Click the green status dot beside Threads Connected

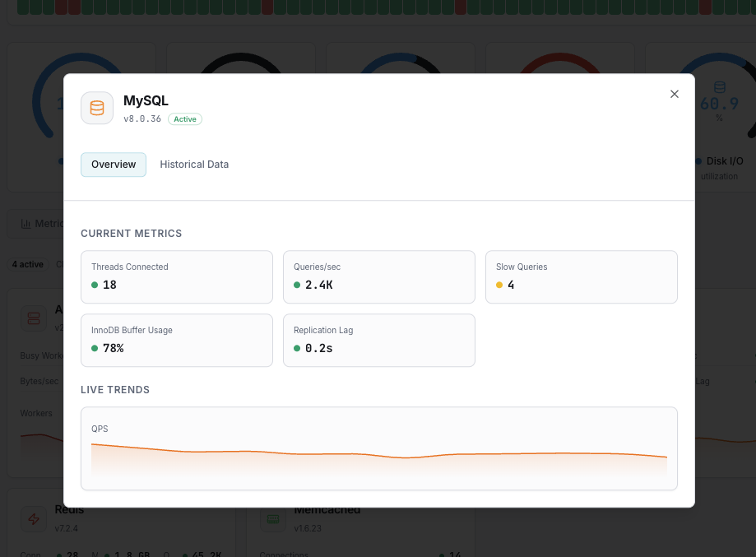click(x=93, y=285)
